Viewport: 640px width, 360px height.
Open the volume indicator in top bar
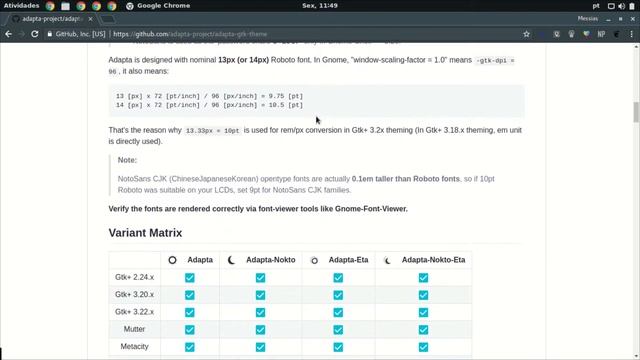(621, 6)
